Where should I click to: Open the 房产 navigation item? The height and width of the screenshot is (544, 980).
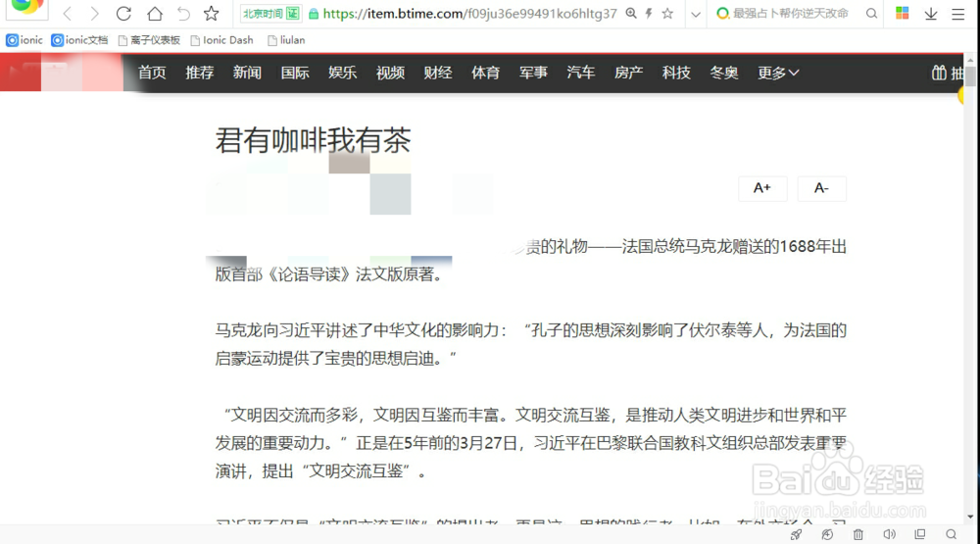629,73
